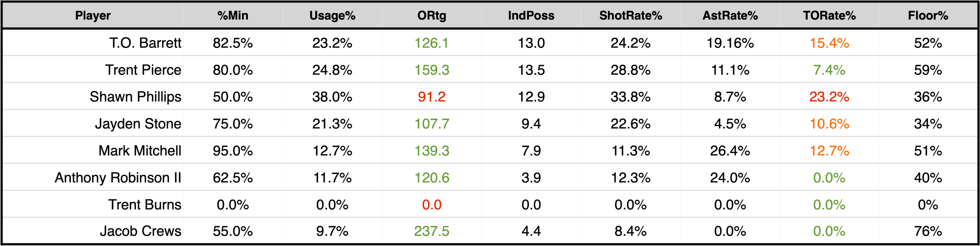980x246 pixels.
Task: Select Jacob Crews' 237.5 ORtg value
Action: (432, 231)
